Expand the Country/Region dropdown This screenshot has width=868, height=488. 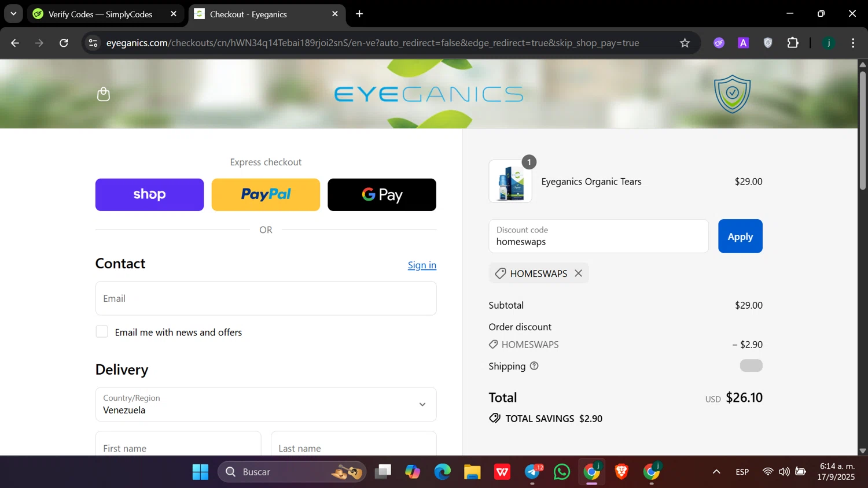[x=266, y=404]
